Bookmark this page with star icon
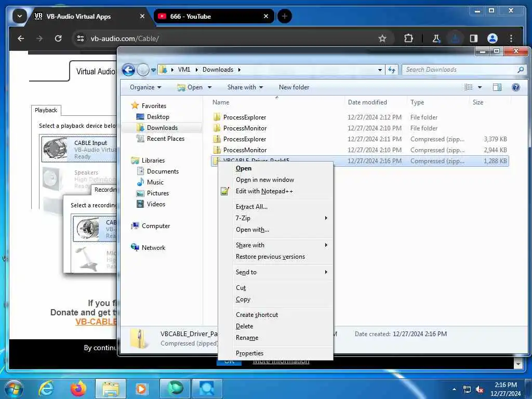The image size is (532, 399). tap(382, 38)
